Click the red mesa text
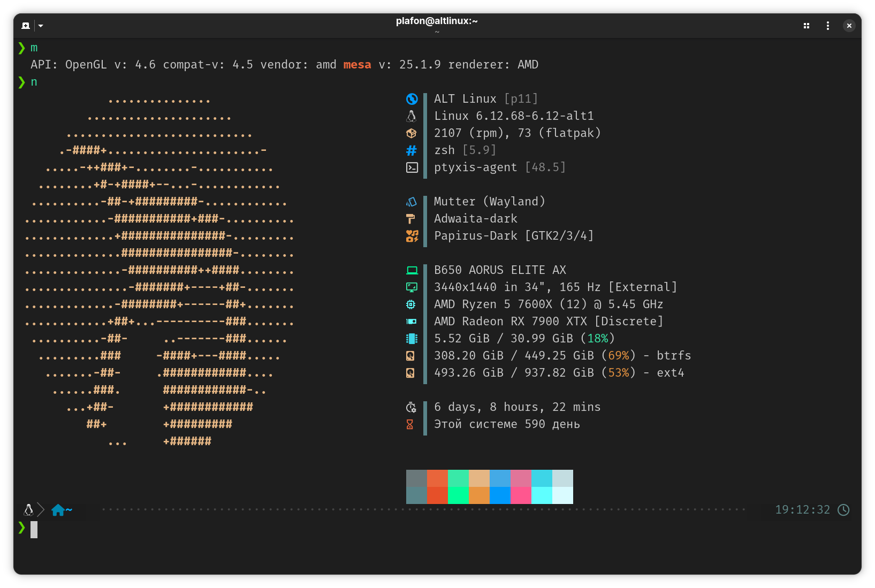Viewport: 875px width, 588px height. pos(357,65)
